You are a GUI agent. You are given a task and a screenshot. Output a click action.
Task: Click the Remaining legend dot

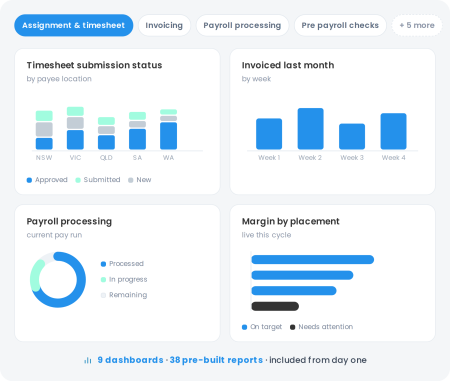(103, 295)
